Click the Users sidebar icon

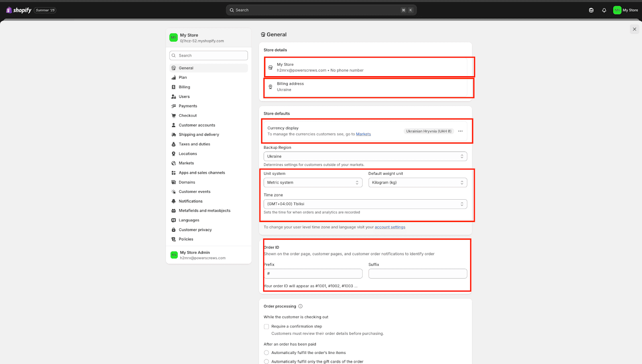click(174, 97)
